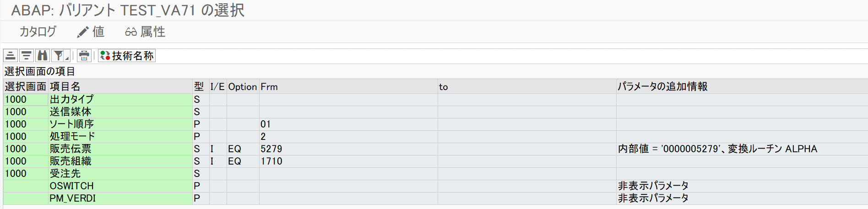Image resolution: width=868 pixels, height=209 pixels.
Task: Select the 販売組織 field name cell
Action: click(71, 161)
